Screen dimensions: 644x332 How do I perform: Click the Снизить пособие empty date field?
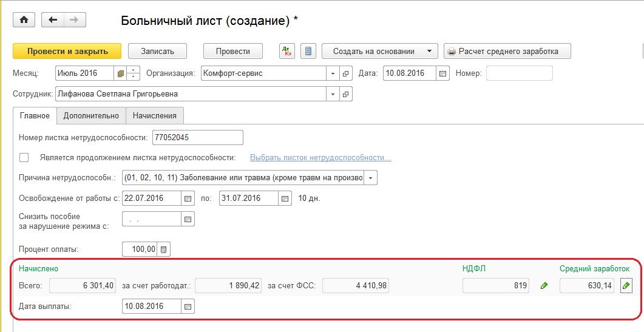pyautogui.click(x=152, y=219)
